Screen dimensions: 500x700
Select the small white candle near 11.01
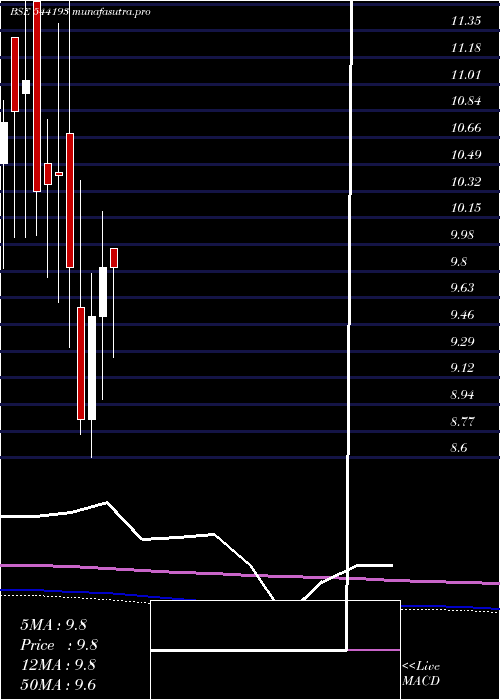(26, 87)
